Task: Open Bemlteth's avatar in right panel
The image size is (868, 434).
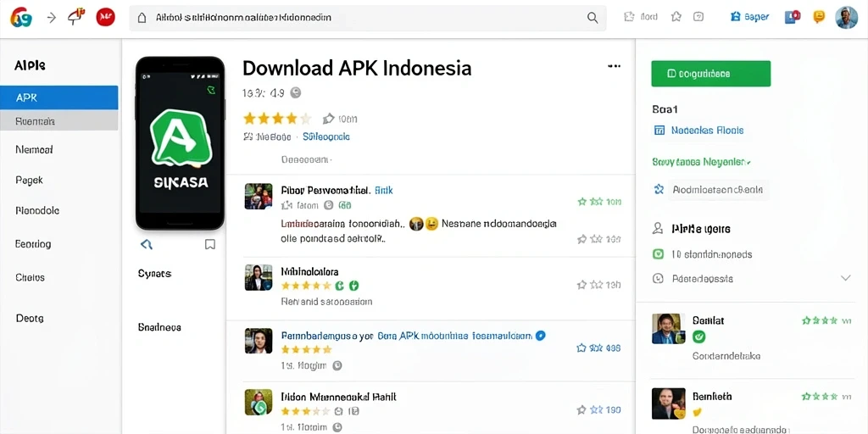Action: click(x=669, y=403)
